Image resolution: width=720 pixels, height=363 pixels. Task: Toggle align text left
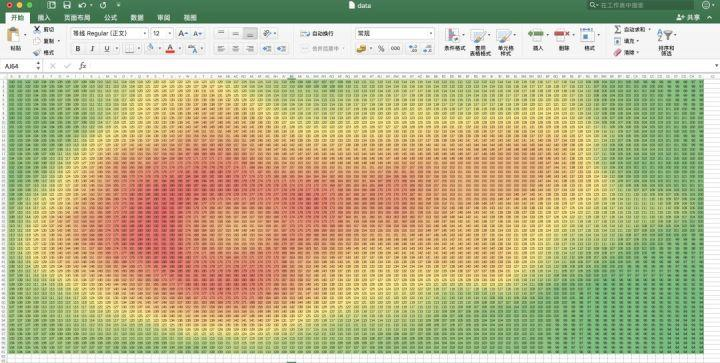[221, 48]
